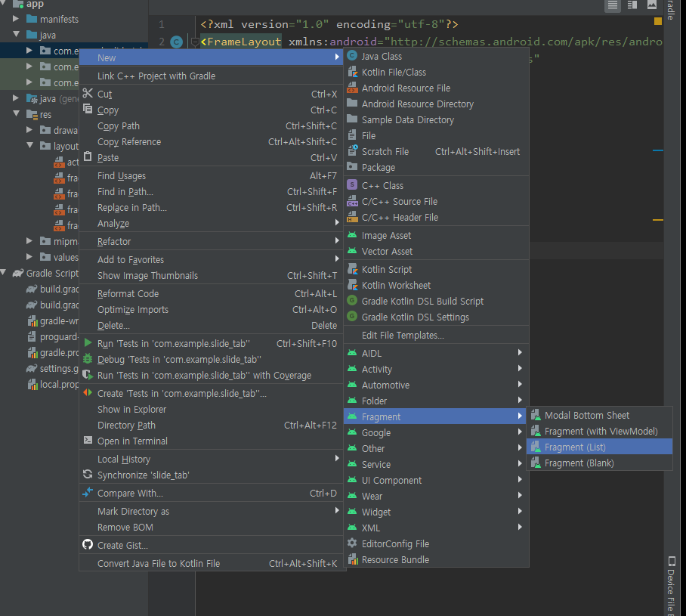Click the EditorConfig File gear icon
686x616 pixels.
click(352, 543)
